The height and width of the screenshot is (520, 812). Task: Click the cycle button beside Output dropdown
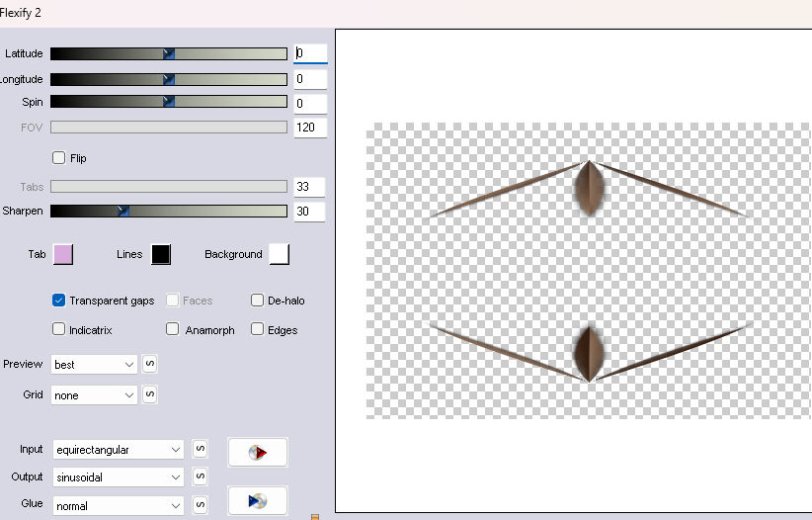point(199,477)
